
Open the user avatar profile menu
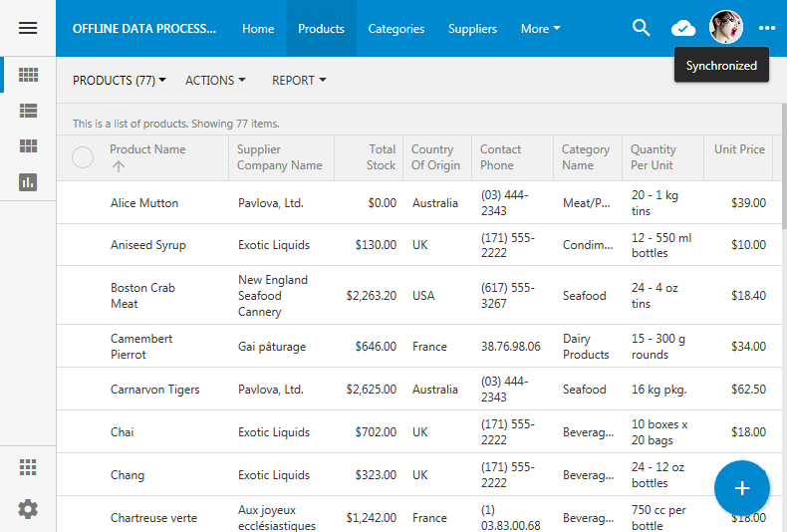tap(726, 27)
